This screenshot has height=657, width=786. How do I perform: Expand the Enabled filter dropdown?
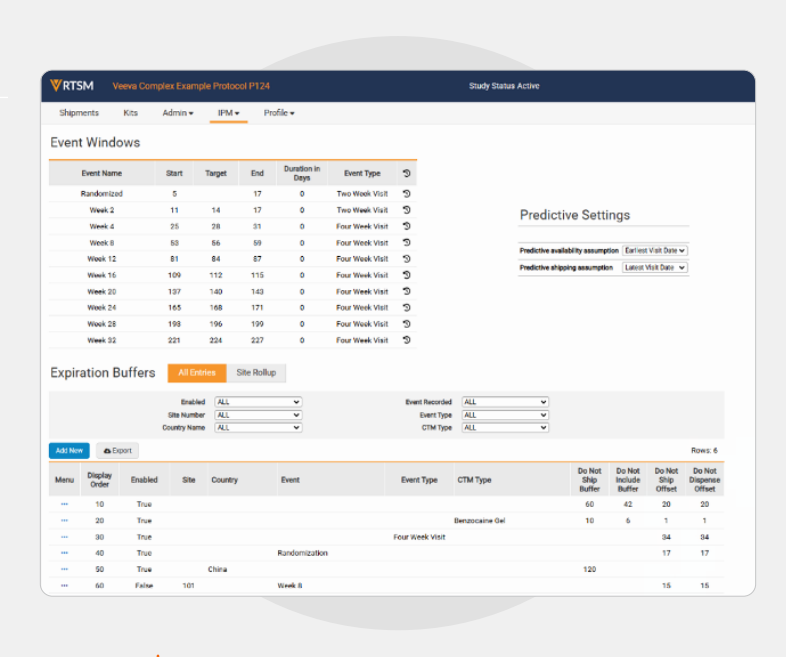click(258, 402)
